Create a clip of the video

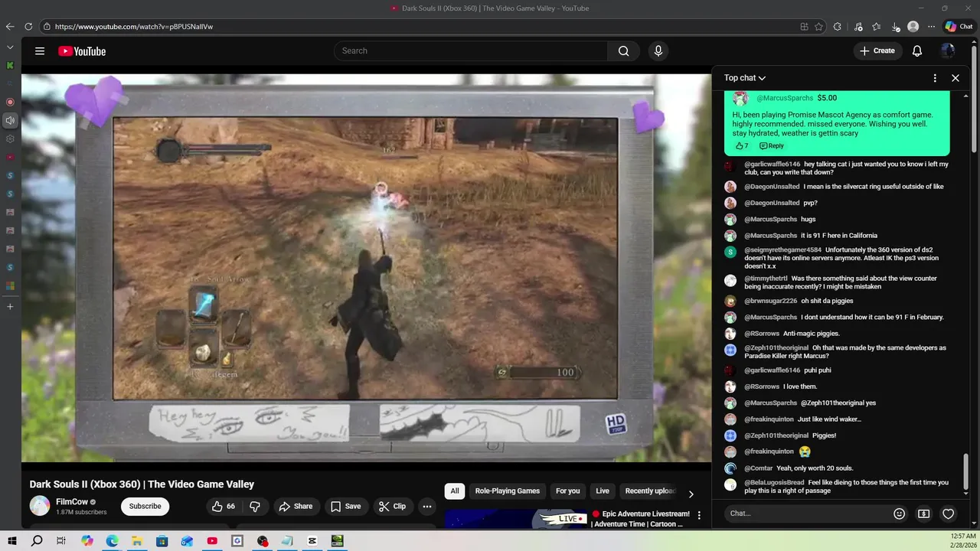pos(392,506)
